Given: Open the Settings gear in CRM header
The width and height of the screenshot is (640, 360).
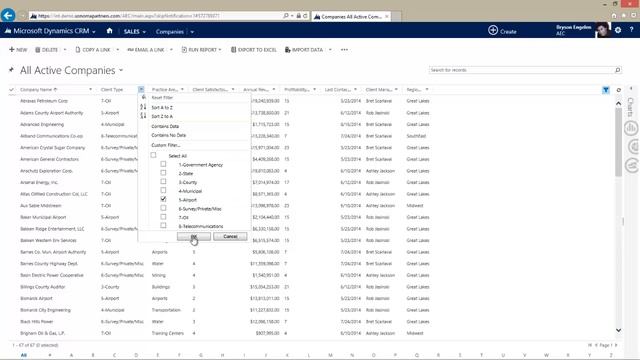Looking at the screenshot, I should pyautogui.click(x=618, y=30).
